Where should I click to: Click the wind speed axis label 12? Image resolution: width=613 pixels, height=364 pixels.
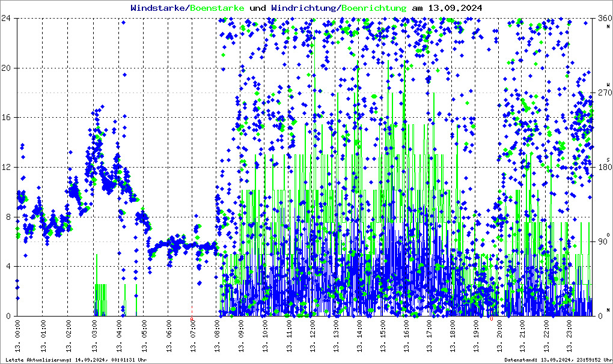5,167
